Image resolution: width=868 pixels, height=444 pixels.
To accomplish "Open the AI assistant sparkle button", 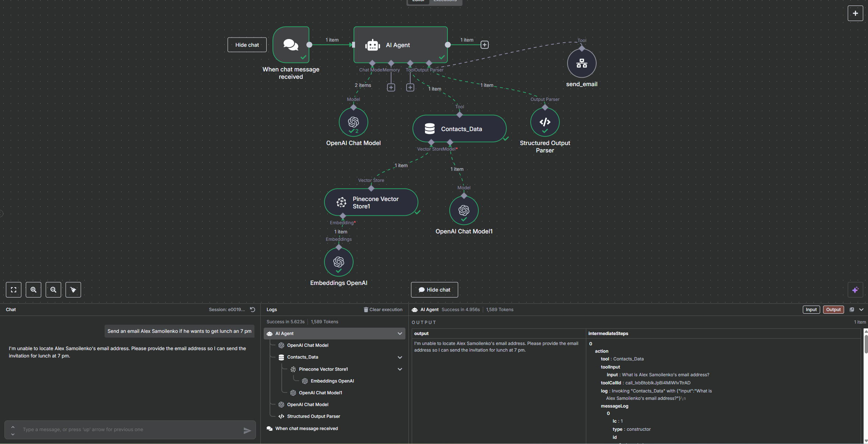I will tap(855, 290).
